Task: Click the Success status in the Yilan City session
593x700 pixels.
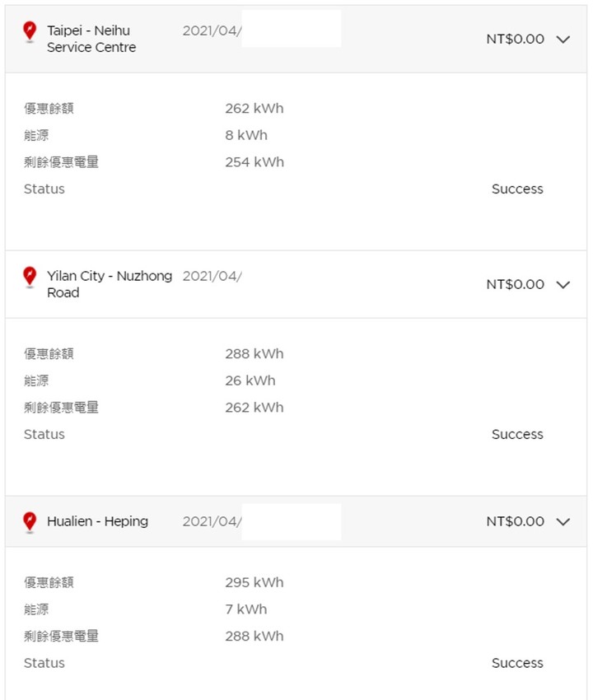Action: pyautogui.click(x=517, y=434)
